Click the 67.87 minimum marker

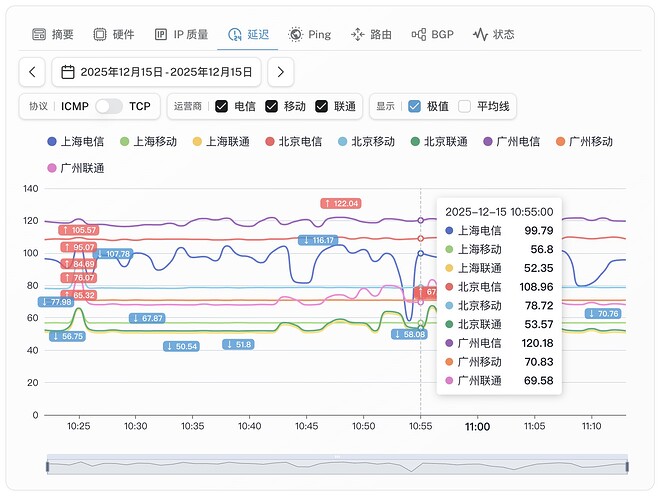pos(147,318)
